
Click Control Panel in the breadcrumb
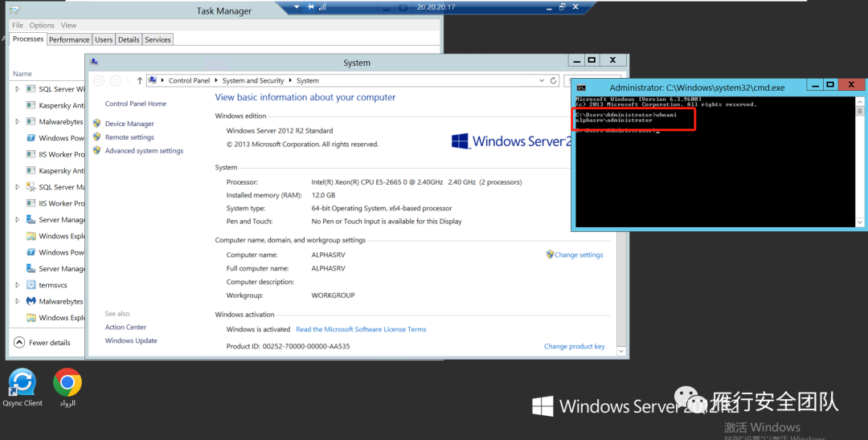click(x=190, y=81)
